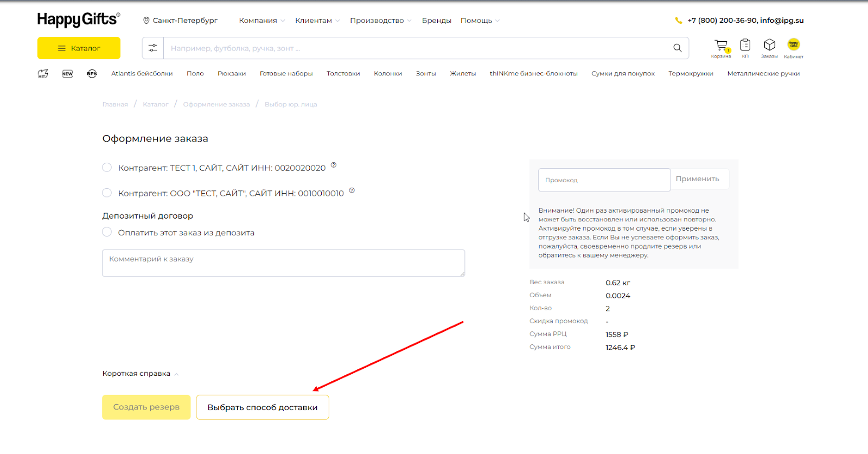868x454 pixels.
Task: Enable paying this order from deposit
Action: point(107,232)
